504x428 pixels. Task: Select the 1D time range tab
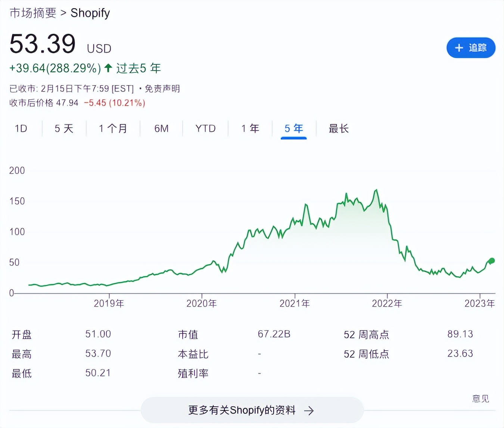point(21,129)
